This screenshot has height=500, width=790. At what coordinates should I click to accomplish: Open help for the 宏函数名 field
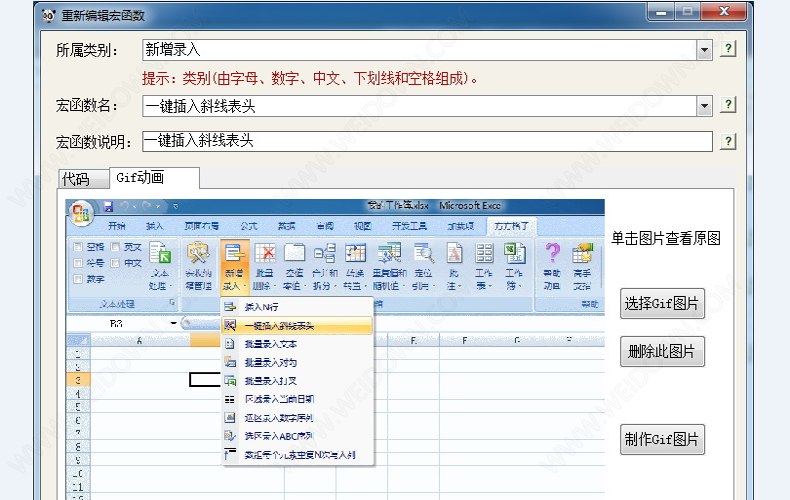click(x=728, y=105)
